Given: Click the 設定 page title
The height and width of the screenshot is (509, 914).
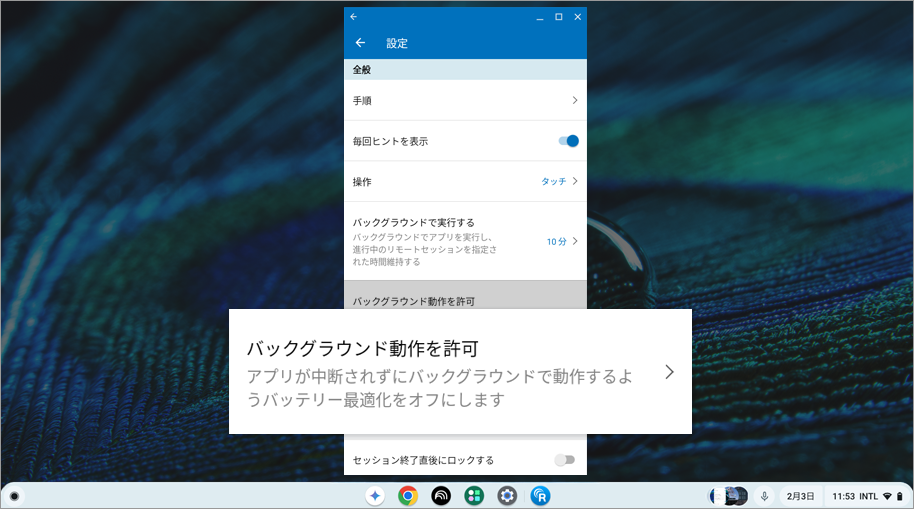Looking at the screenshot, I should 396,43.
